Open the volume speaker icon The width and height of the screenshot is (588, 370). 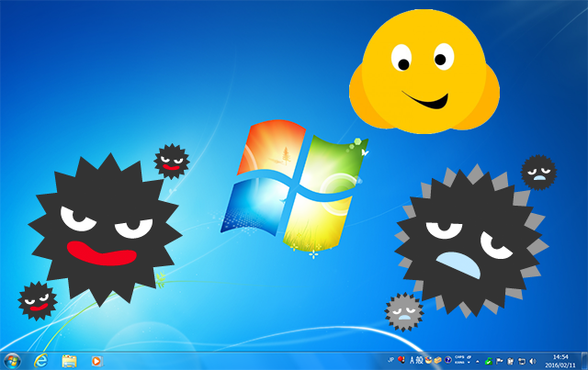[x=533, y=362]
